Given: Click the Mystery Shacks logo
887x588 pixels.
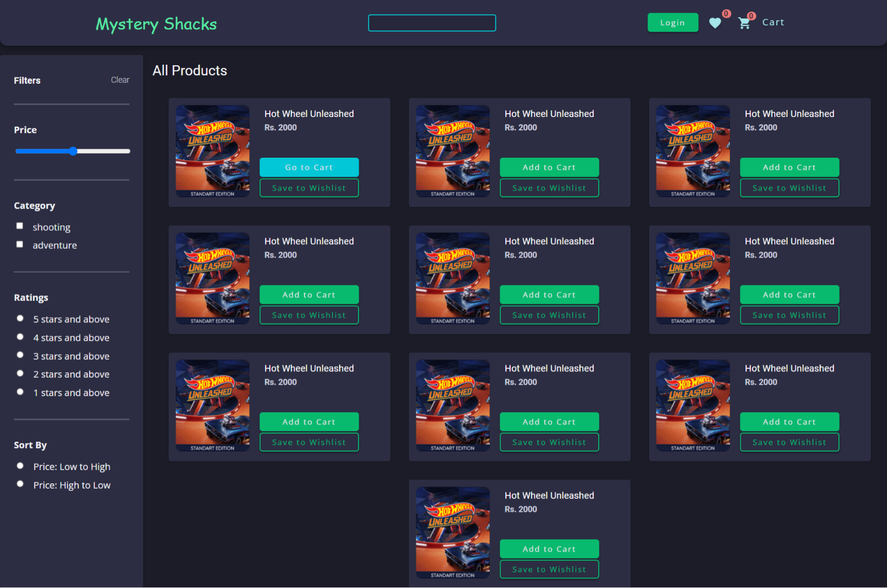Looking at the screenshot, I should [x=156, y=24].
